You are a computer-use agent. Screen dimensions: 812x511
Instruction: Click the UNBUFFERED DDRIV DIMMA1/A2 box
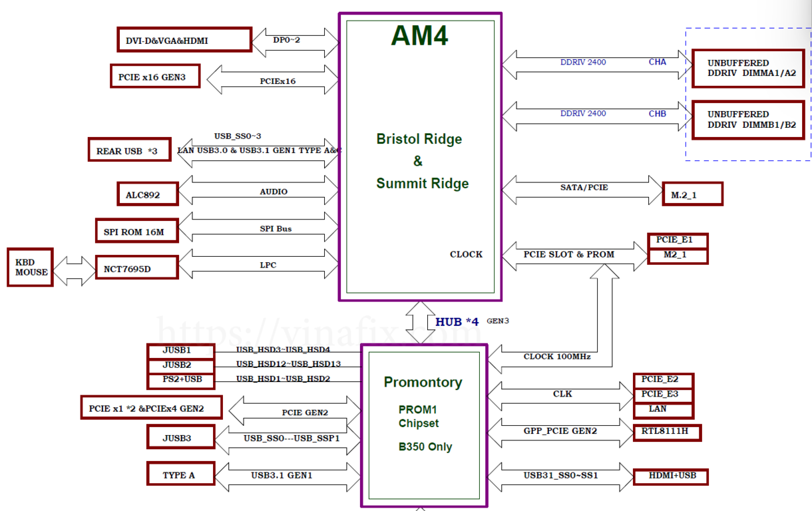[747, 68]
